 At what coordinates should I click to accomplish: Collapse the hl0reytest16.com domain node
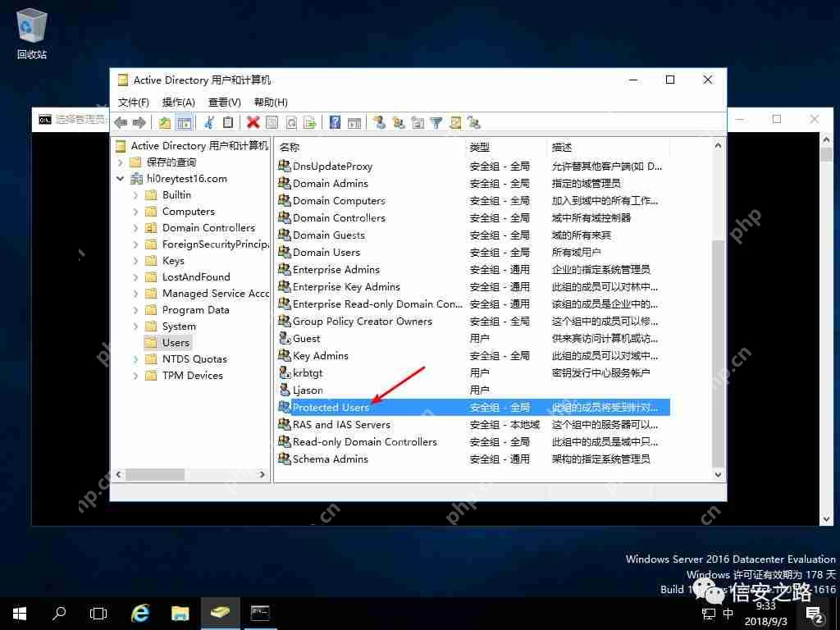point(120,178)
